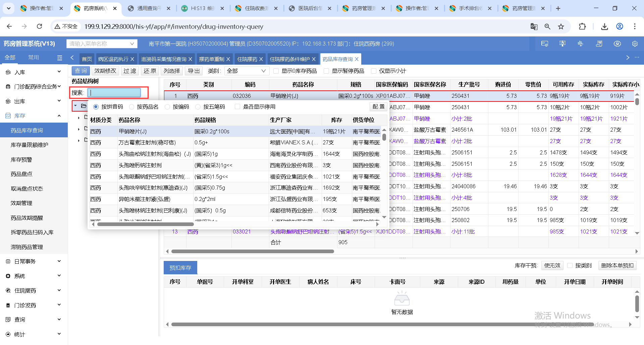Click the browser translate page icon
The image size is (644, 345).
coord(534,26)
